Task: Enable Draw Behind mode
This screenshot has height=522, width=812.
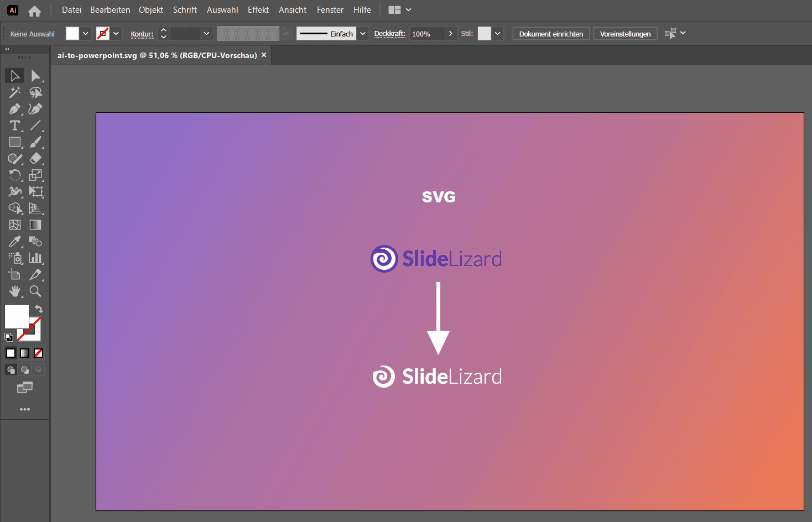Action: (x=24, y=369)
